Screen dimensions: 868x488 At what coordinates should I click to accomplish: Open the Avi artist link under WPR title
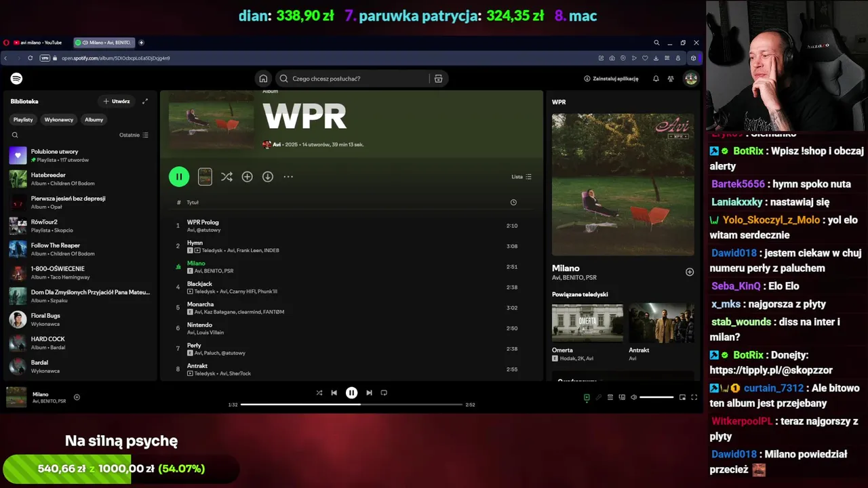click(277, 144)
